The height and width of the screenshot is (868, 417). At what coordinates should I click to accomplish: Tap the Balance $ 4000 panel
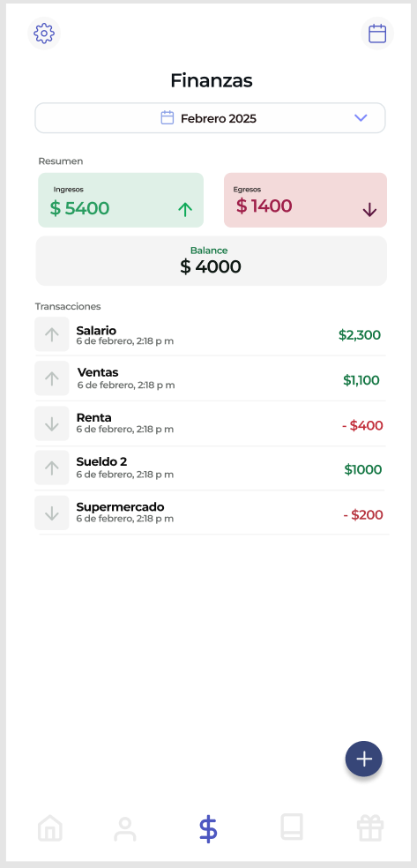tap(212, 261)
